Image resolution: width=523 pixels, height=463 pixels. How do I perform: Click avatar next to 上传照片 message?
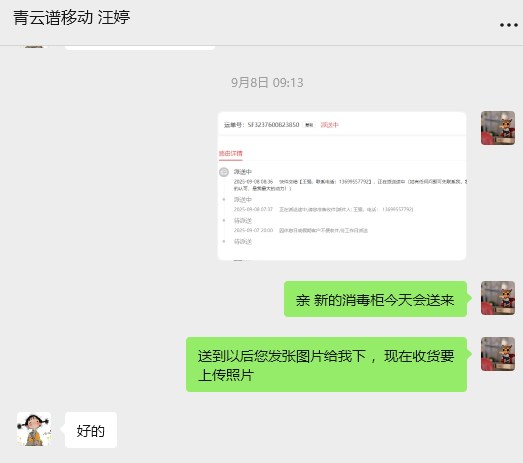498,354
